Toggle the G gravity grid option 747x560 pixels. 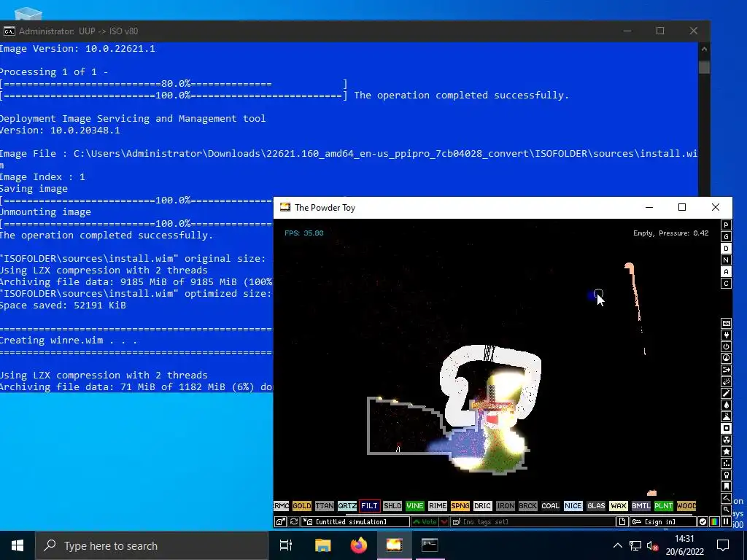(x=726, y=237)
